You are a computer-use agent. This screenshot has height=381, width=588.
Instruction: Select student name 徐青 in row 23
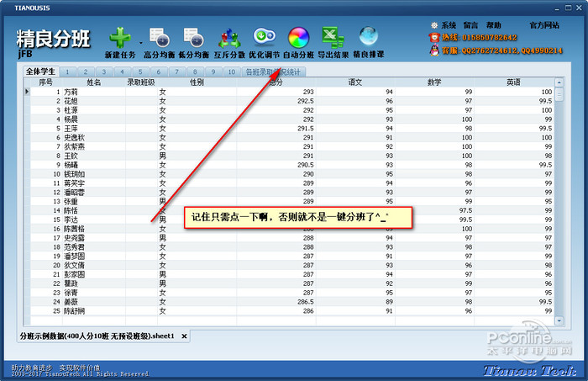(71, 293)
